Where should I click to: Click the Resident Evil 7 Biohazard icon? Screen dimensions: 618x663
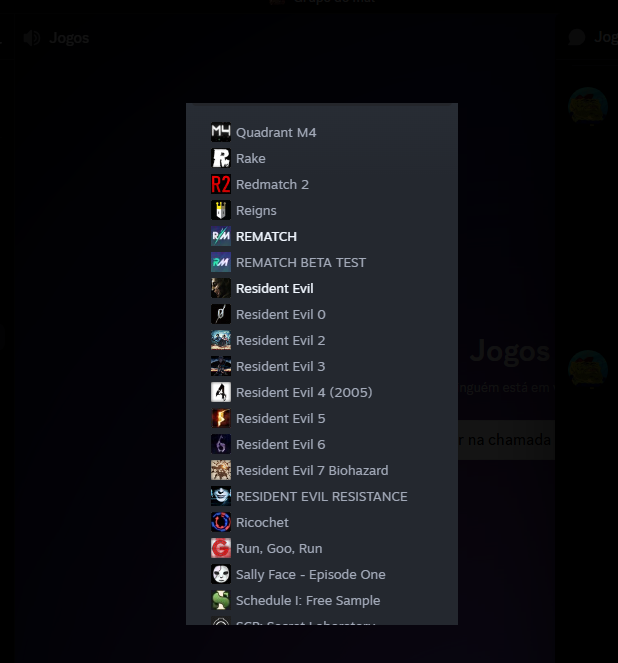click(221, 470)
